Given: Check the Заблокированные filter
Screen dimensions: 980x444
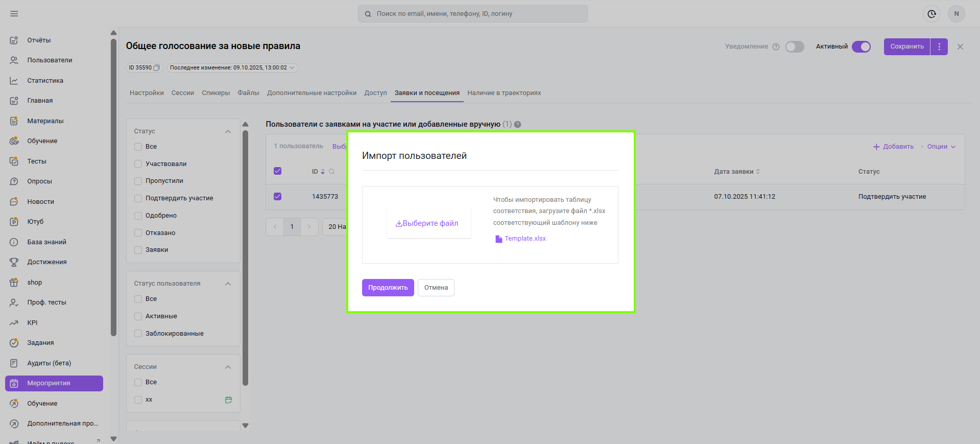Looking at the screenshot, I should coord(138,334).
